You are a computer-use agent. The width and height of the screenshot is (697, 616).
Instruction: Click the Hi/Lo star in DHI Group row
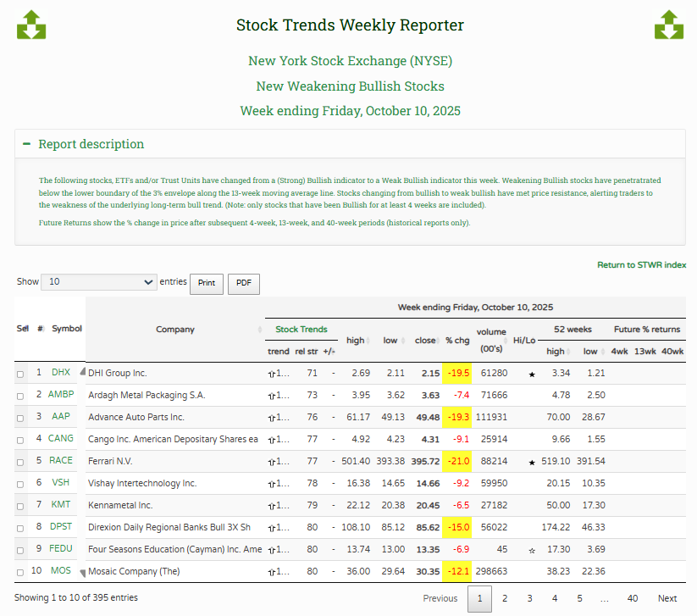click(532, 374)
